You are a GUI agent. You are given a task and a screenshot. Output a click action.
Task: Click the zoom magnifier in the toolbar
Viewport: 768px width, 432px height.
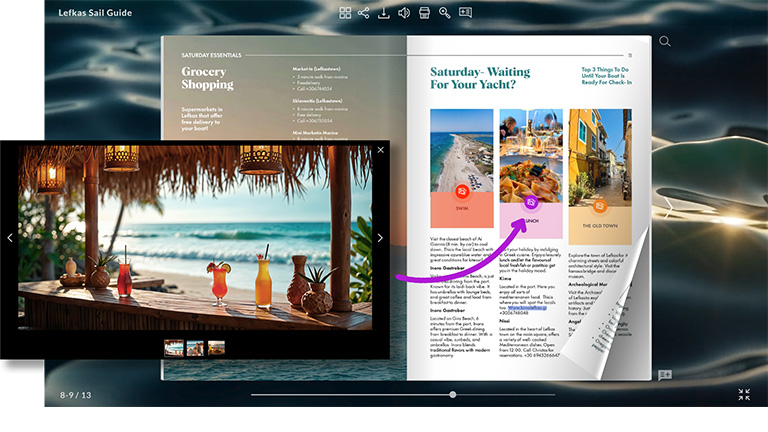click(445, 13)
